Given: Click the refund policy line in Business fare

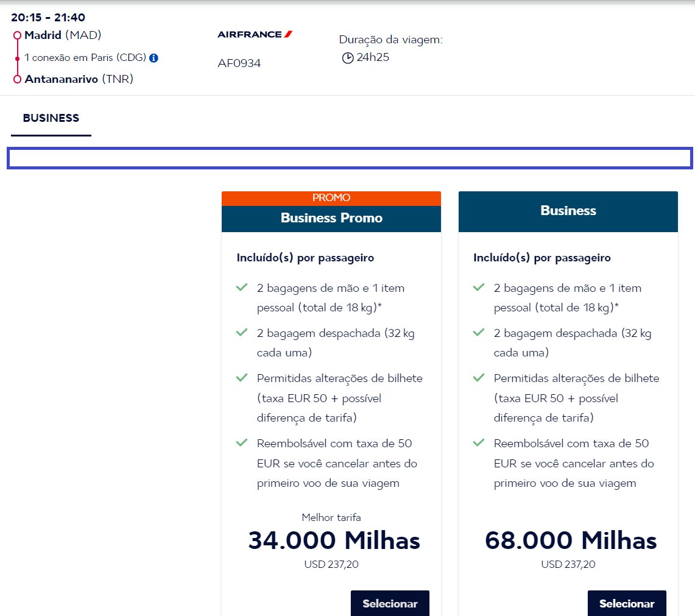Looking at the screenshot, I should point(574,463).
